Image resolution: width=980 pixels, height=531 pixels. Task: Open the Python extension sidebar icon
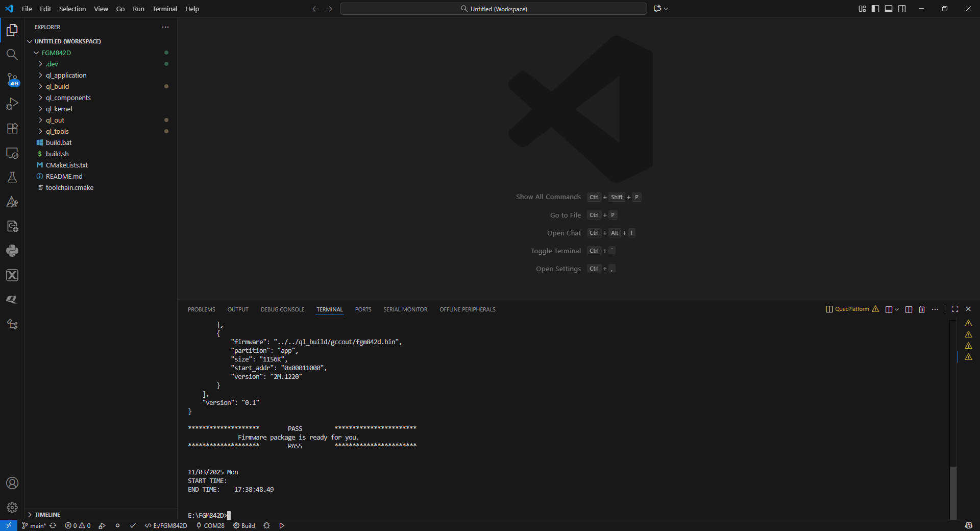pos(12,251)
